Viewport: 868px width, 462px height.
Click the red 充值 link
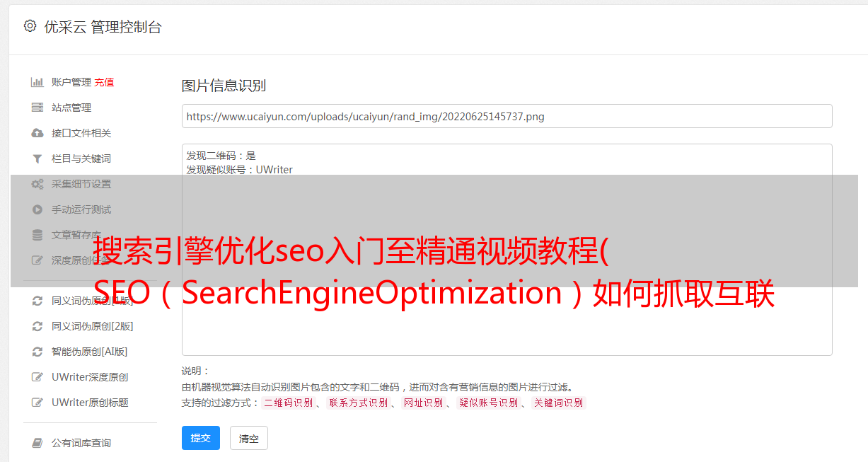[104, 82]
